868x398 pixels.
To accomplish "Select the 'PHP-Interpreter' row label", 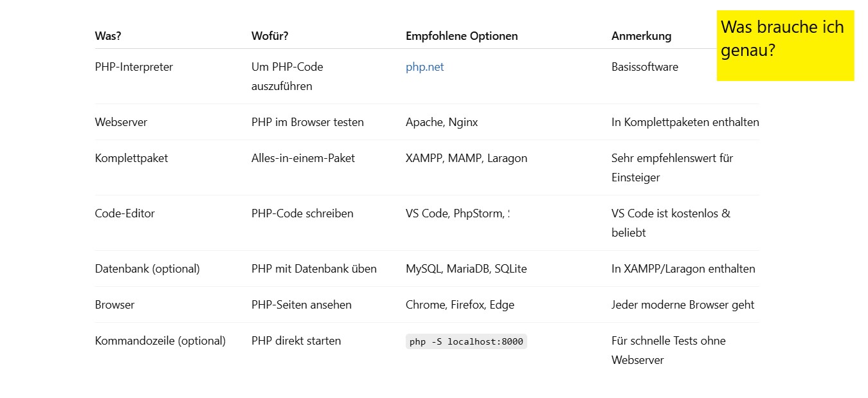I will pos(134,67).
